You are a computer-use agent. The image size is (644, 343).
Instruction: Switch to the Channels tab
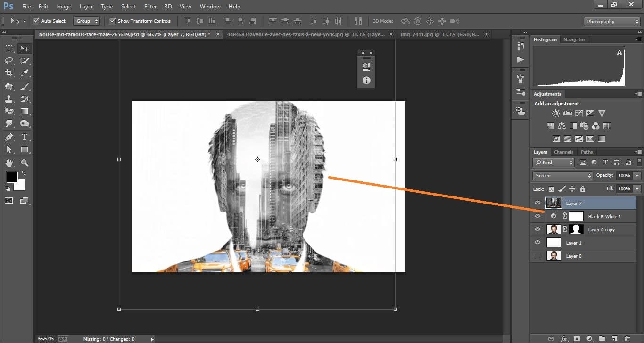[563, 152]
